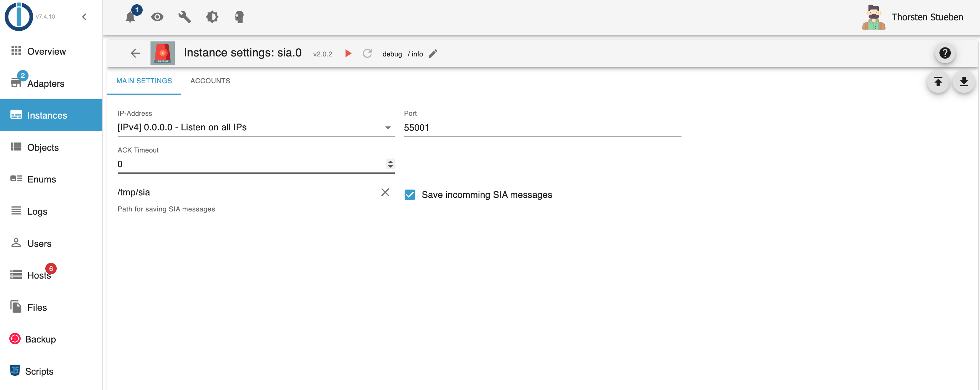Click into the Port input field
This screenshot has width=980, height=390.
pos(542,128)
